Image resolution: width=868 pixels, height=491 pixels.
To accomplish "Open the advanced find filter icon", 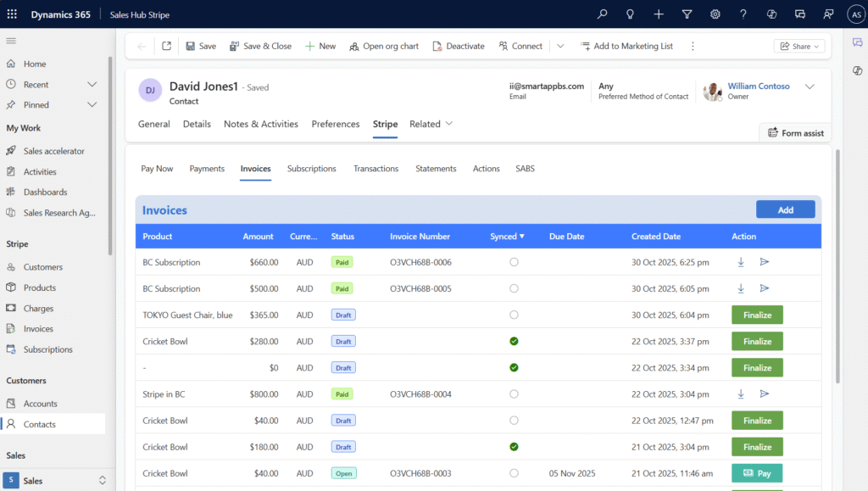I will click(x=687, y=14).
